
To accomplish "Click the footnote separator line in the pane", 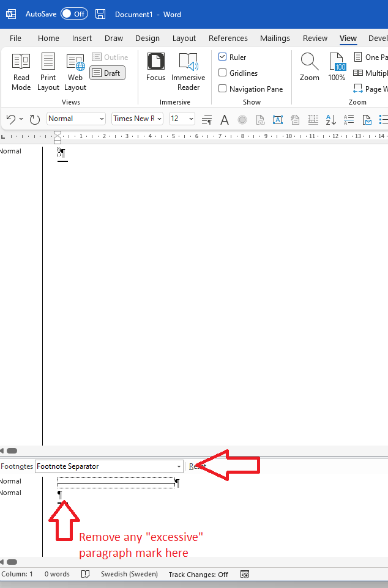I will (116, 483).
